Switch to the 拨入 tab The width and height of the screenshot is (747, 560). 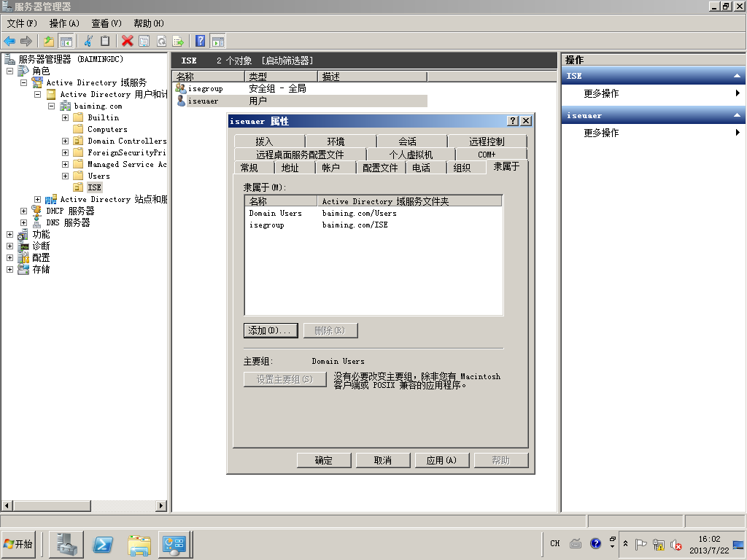tap(270, 141)
